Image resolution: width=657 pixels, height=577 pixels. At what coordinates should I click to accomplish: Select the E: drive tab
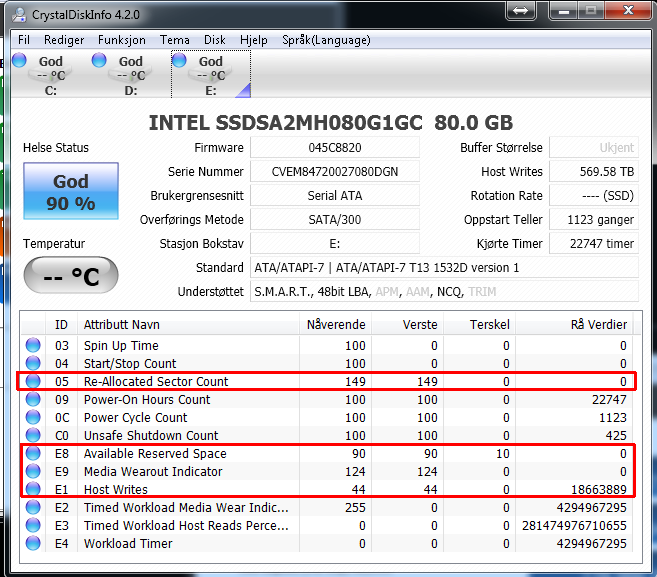click(211, 75)
